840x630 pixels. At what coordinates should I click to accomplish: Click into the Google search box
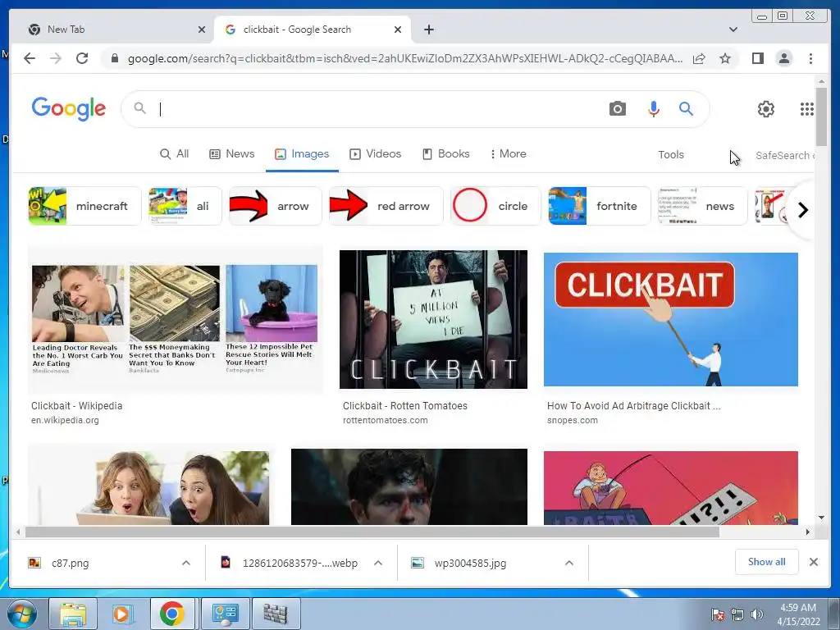375,109
